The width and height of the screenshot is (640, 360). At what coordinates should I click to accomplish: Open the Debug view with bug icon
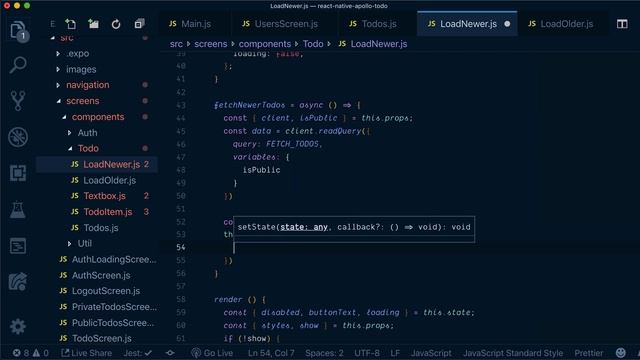pyautogui.click(x=18, y=137)
